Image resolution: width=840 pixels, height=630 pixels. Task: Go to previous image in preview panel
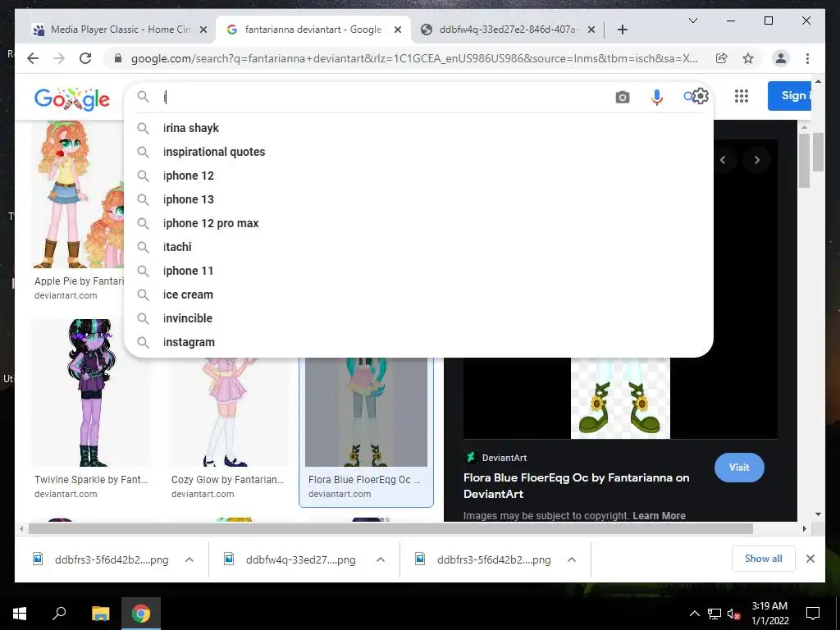722,160
